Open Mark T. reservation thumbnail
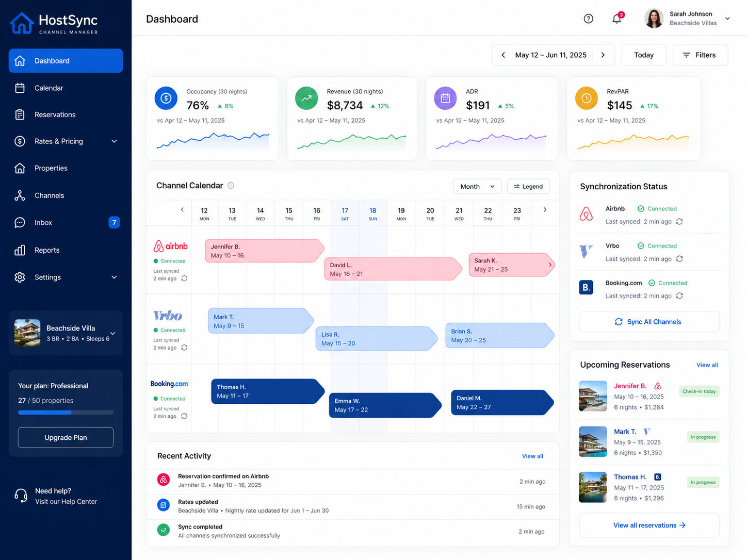 pyautogui.click(x=593, y=442)
